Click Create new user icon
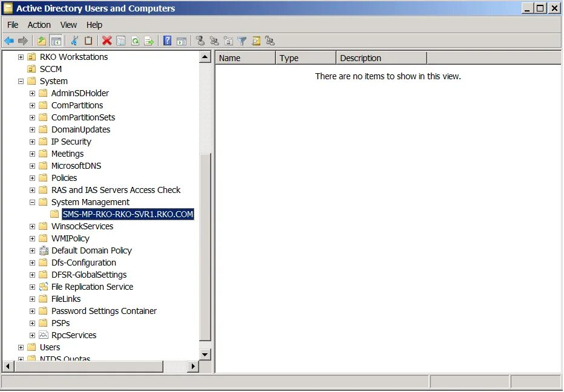This screenshot has height=392, width=564. (x=200, y=41)
